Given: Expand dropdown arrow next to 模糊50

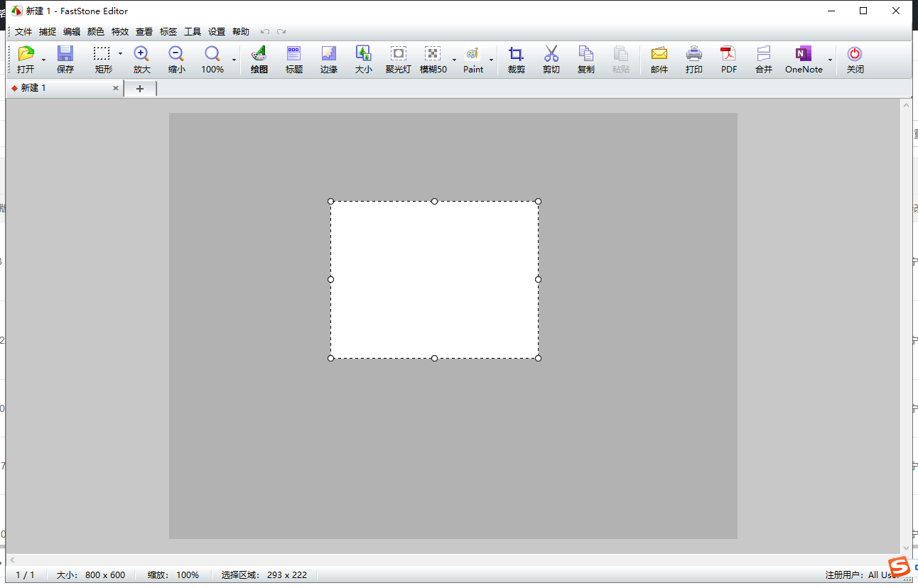Looking at the screenshot, I should click(x=454, y=60).
